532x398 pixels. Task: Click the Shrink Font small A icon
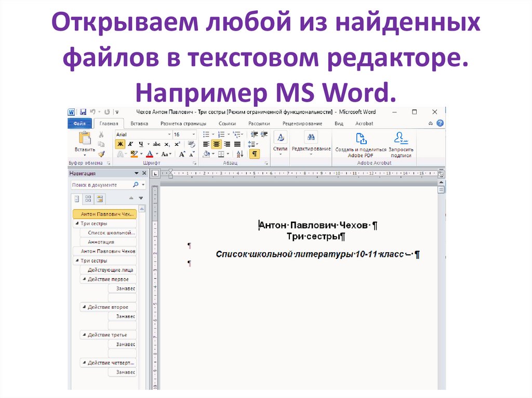[192, 155]
